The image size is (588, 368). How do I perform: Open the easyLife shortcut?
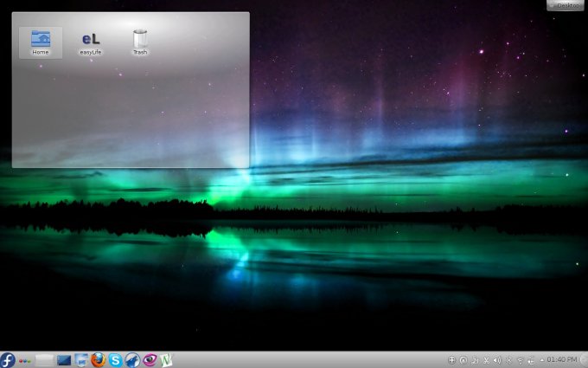[91, 42]
